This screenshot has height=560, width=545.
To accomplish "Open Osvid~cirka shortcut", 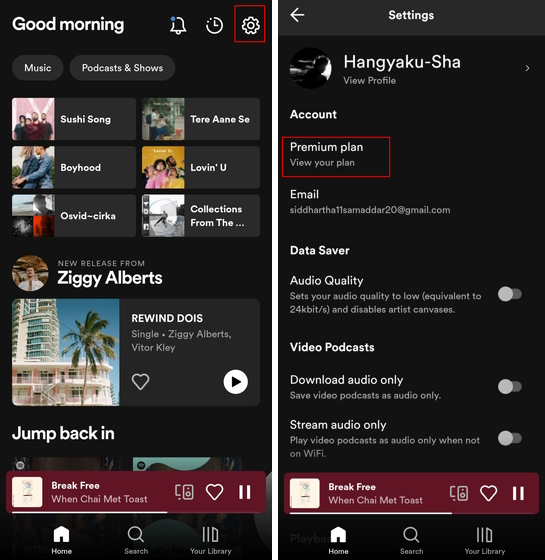I will coord(74,216).
